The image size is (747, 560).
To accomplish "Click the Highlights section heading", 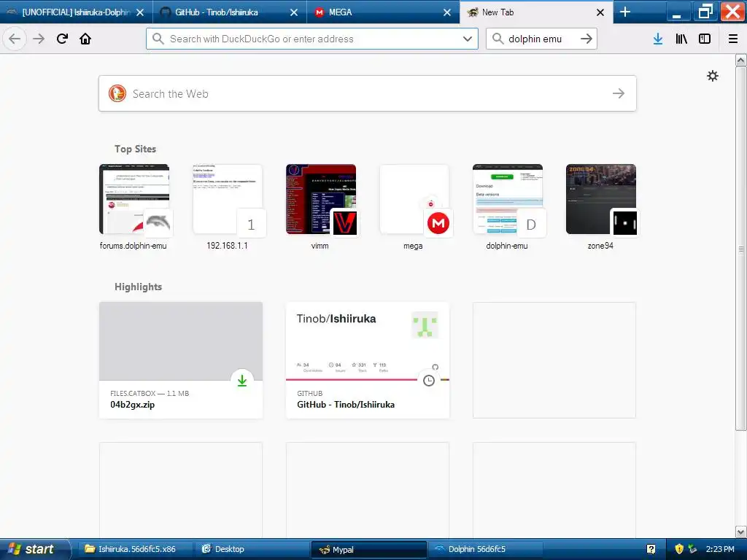I will coord(138,287).
